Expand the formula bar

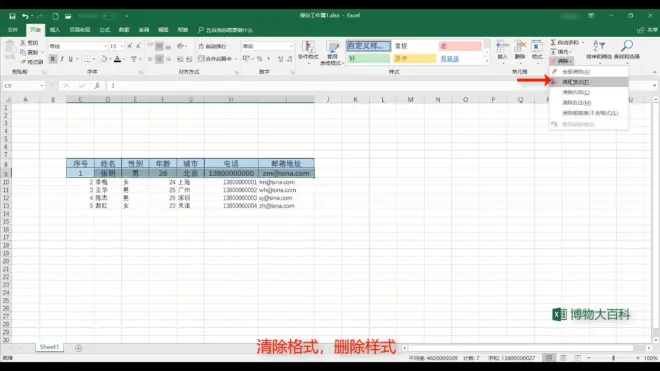point(654,85)
